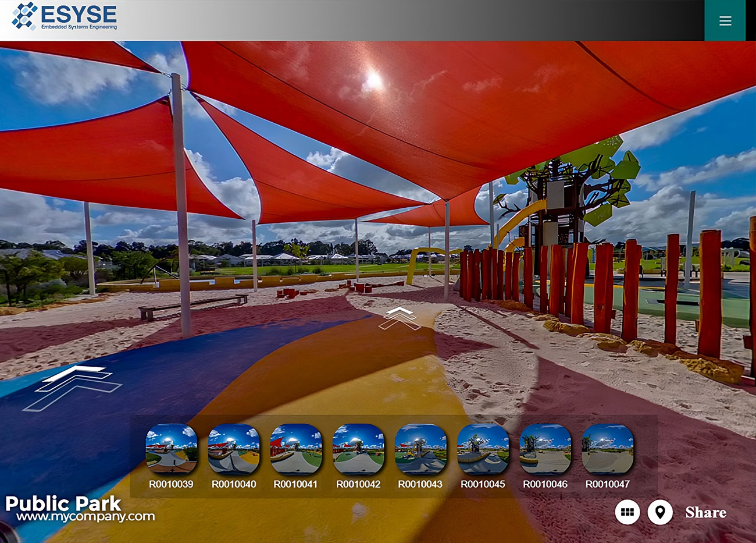This screenshot has width=756, height=543.
Task: Toggle the thumbnail grid button
Action: coord(627,512)
